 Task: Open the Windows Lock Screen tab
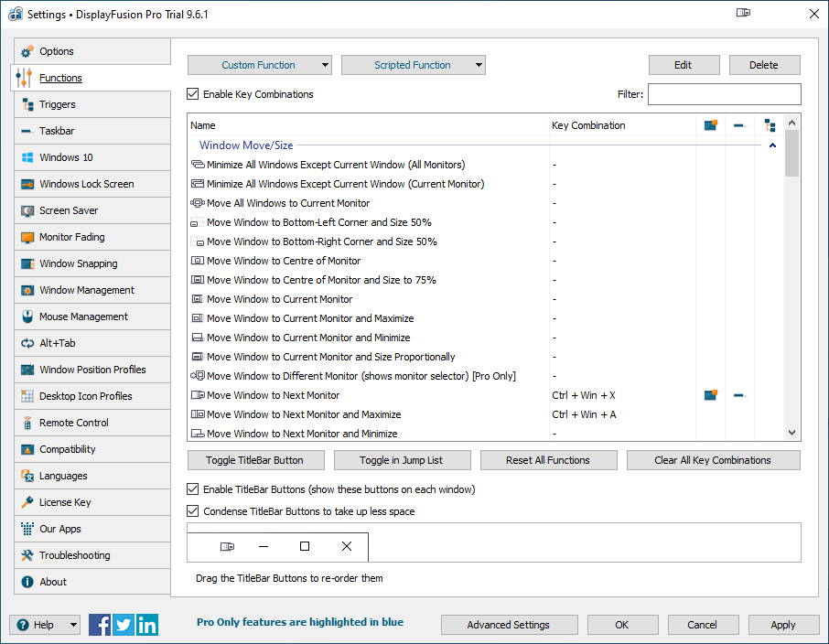pos(92,184)
